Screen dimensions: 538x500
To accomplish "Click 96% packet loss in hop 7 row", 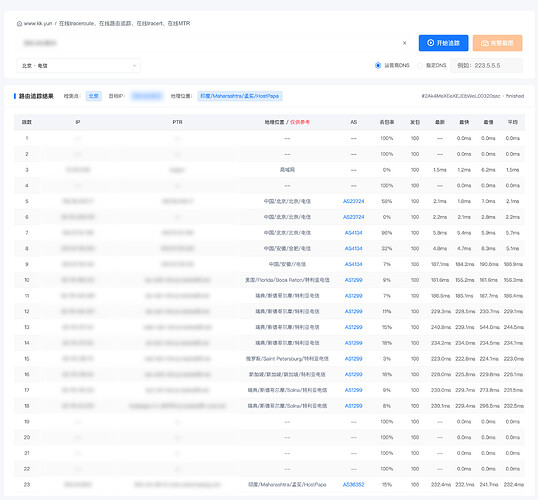I will click(387, 233).
